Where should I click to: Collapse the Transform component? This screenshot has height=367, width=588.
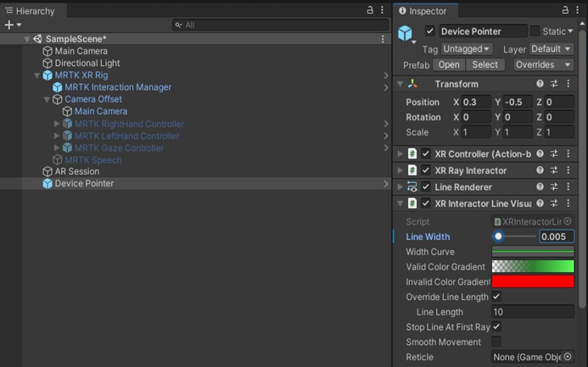tap(400, 84)
